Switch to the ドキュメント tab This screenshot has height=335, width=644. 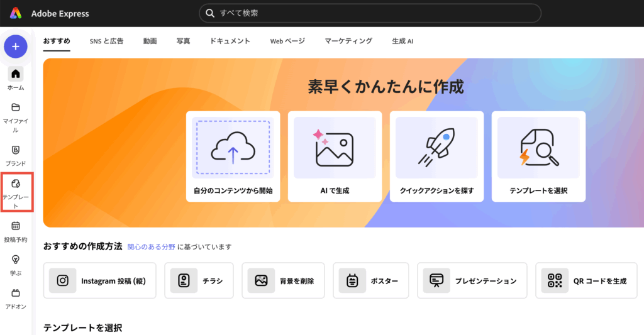click(230, 41)
